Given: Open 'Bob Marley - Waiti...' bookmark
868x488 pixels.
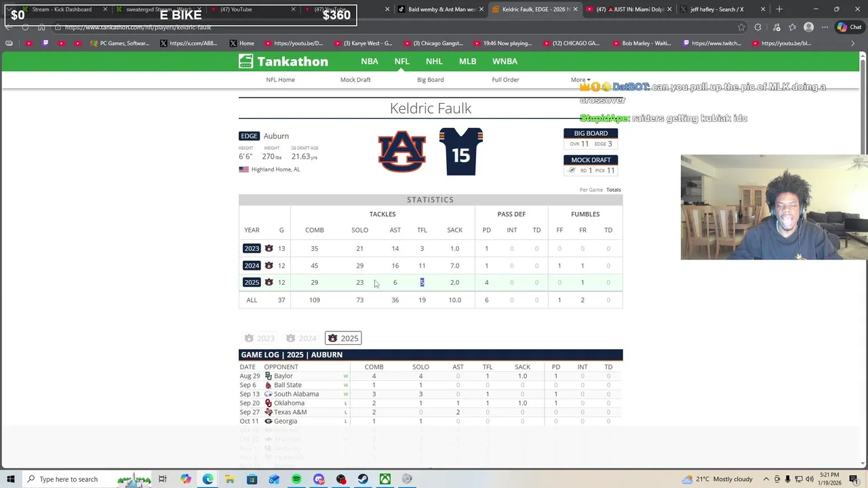Looking at the screenshot, I should 640,43.
